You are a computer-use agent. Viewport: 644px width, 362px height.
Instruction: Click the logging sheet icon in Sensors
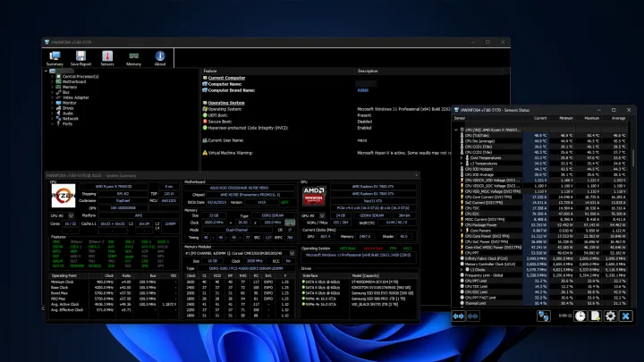pos(595,316)
